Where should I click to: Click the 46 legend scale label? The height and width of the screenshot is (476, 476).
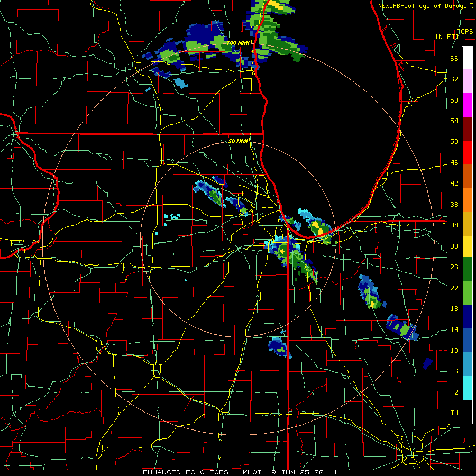[x=454, y=163]
